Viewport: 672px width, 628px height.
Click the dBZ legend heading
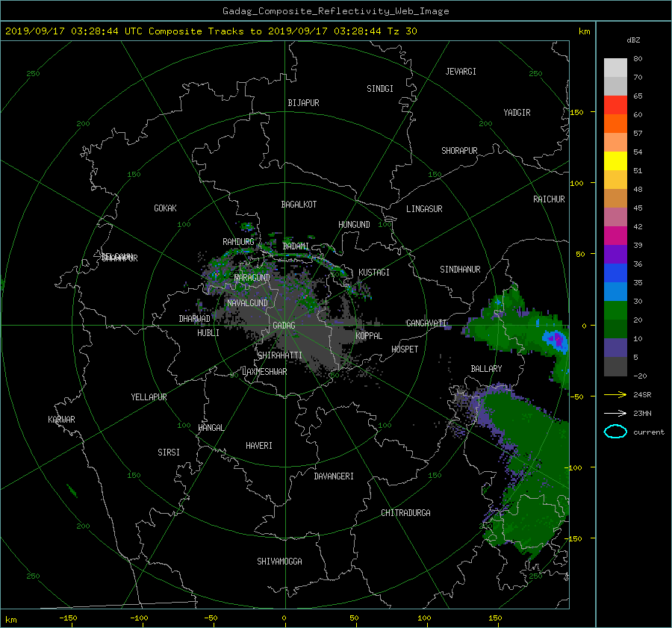point(633,40)
